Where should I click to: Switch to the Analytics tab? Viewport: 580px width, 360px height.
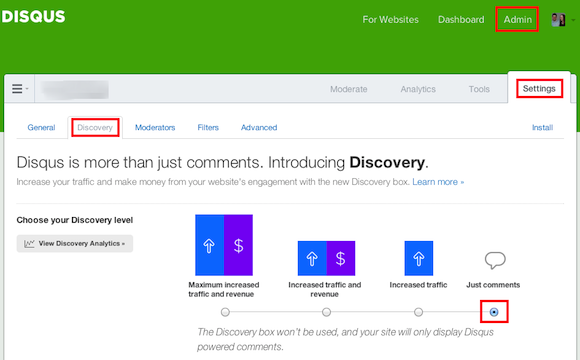pos(418,89)
